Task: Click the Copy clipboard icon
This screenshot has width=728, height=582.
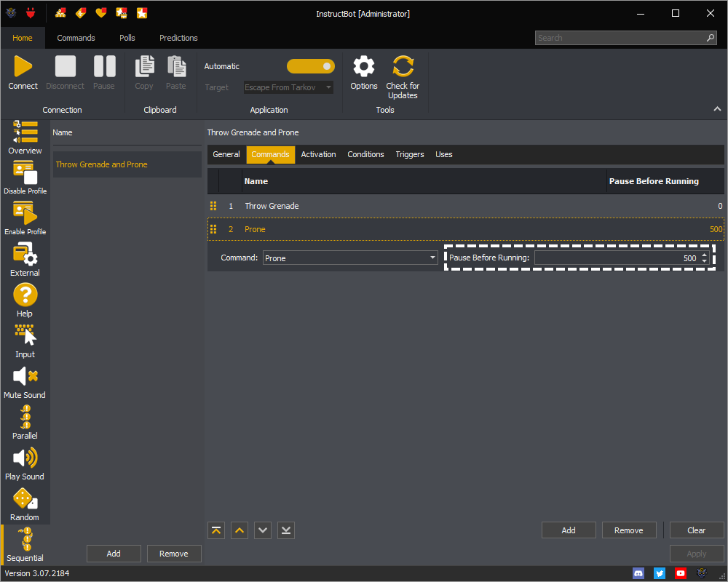Action: tap(144, 66)
